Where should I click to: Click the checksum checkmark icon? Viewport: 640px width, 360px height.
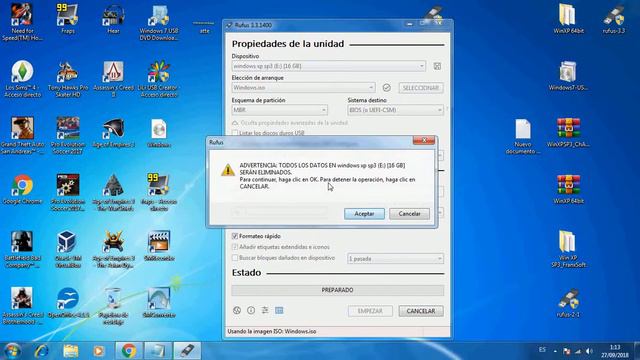pyautogui.click(x=387, y=88)
